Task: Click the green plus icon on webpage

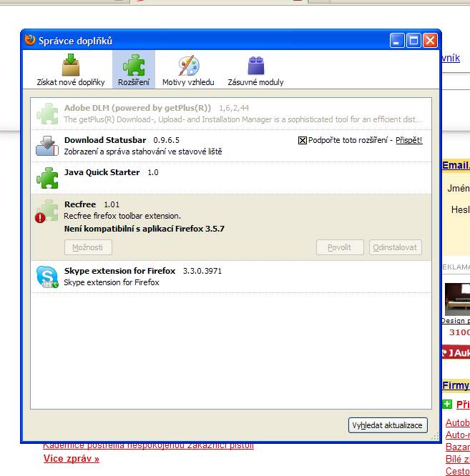Action: pos(447,404)
